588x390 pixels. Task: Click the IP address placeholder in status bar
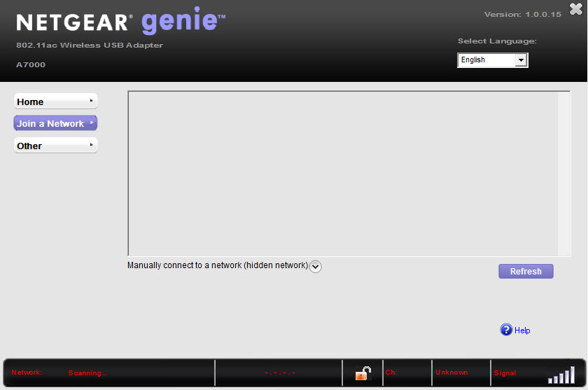click(280, 373)
